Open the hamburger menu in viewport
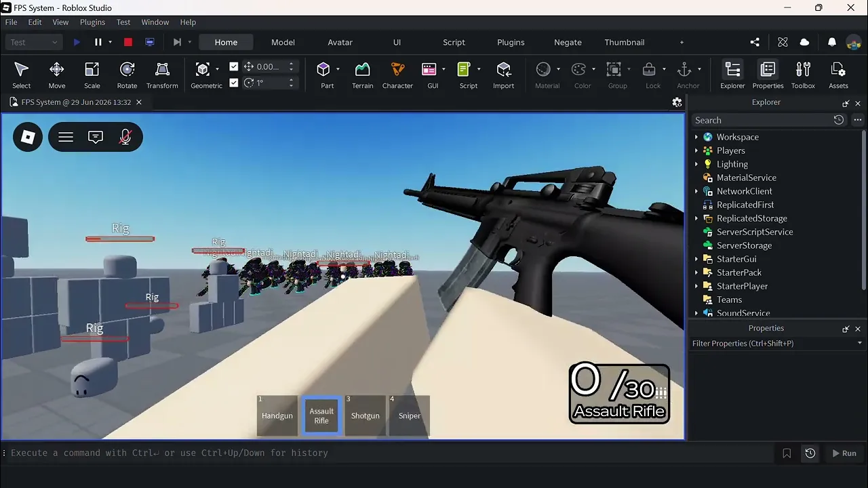 point(66,137)
